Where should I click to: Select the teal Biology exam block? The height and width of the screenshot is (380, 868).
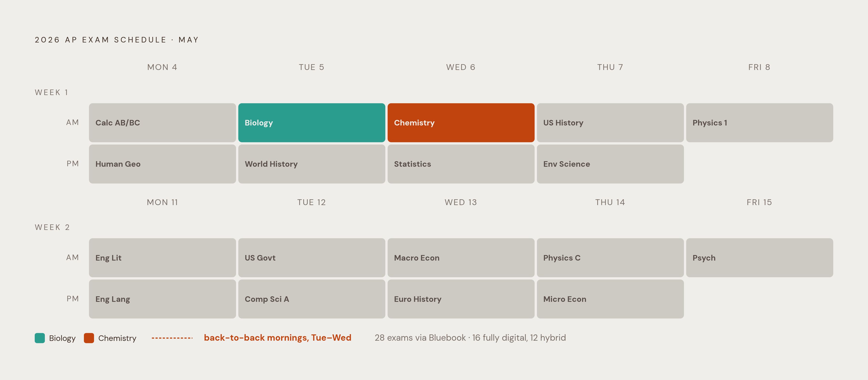(312, 123)
